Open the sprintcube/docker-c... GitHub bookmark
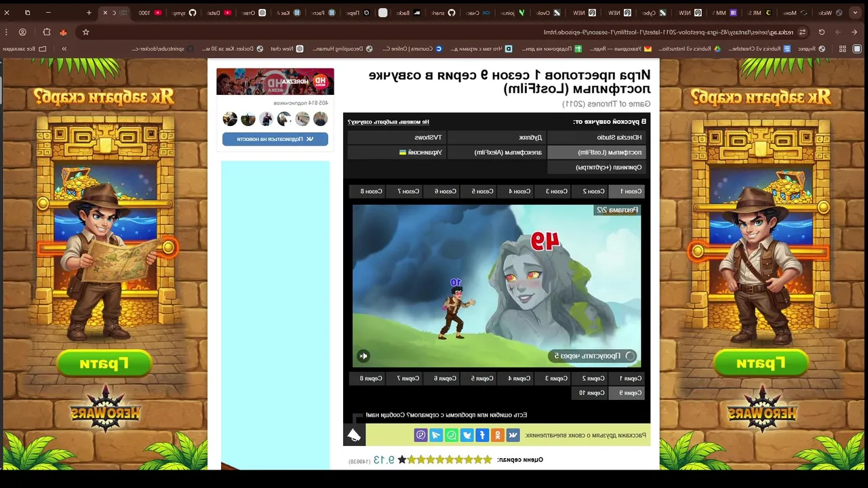Screen dimensions: 868x488 pos(162,49)
